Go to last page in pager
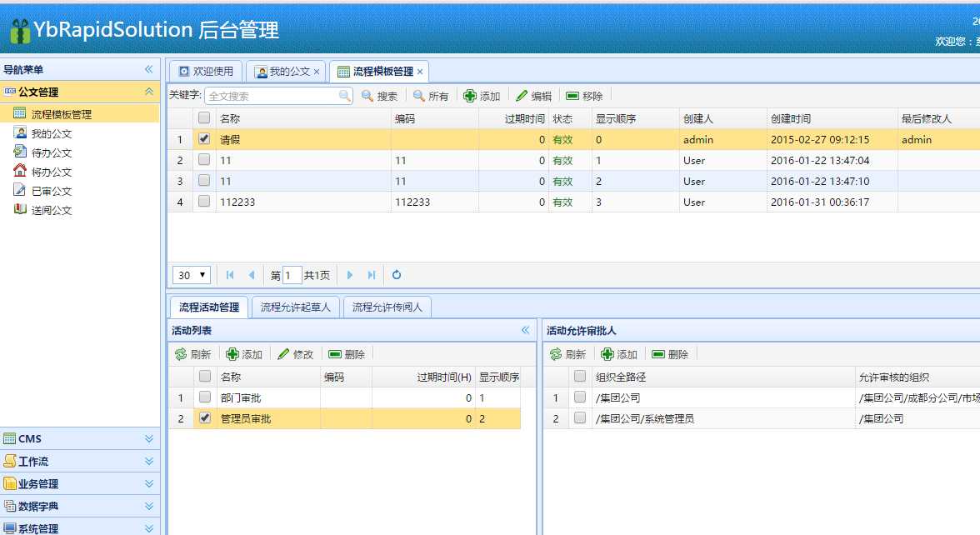This screenshot has height=535, width=980. click(372, 275)
